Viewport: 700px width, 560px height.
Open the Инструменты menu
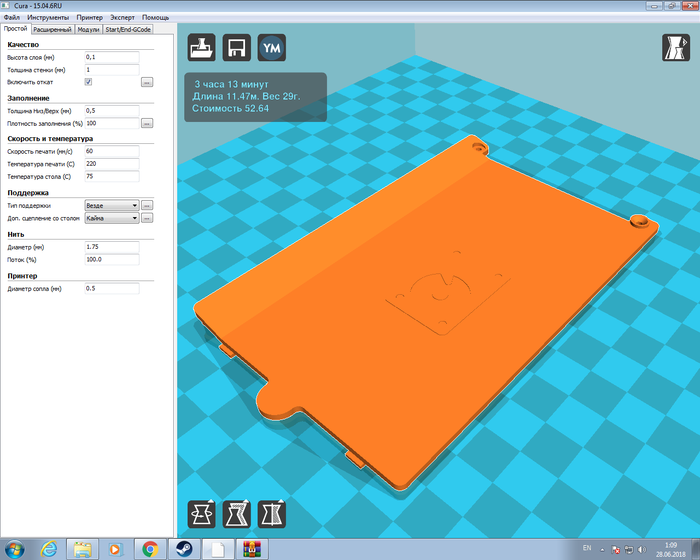click(48, 18)
